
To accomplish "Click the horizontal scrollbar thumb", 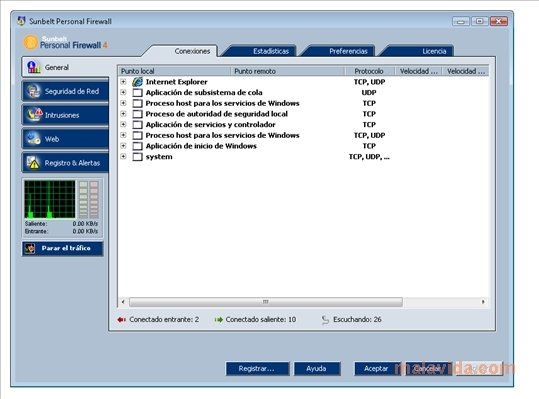I will 266,302.
